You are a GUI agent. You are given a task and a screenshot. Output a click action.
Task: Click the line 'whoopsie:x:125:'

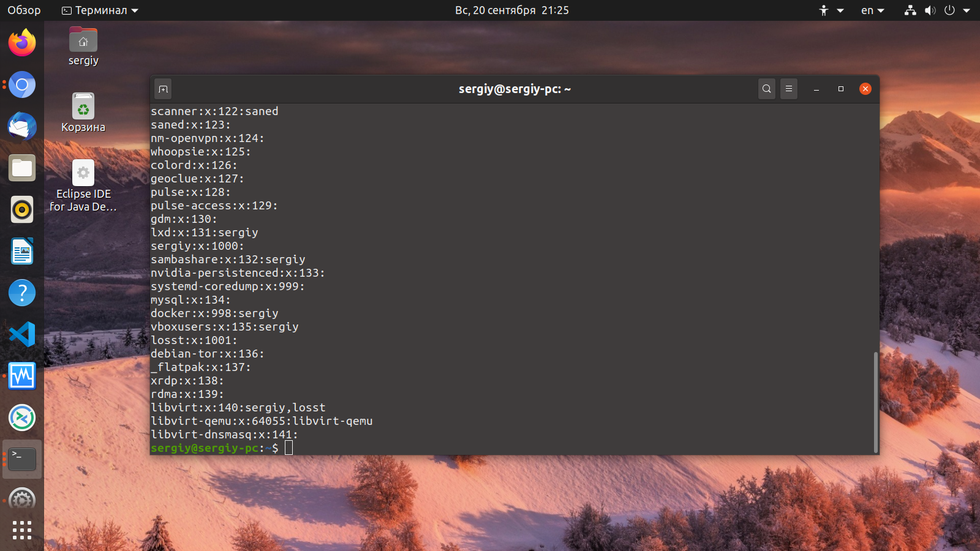(x=201, y=152)
